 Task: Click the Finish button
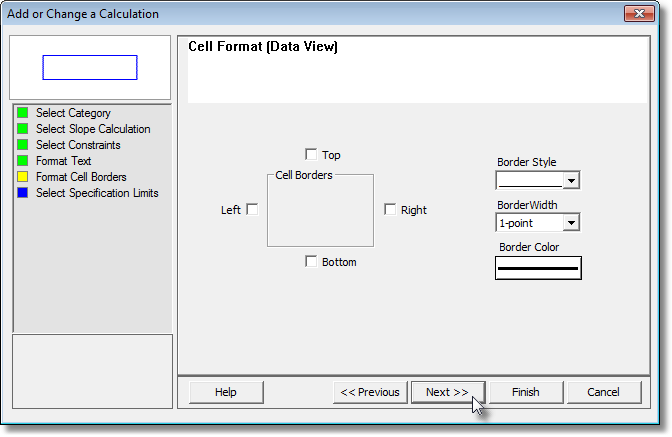tap(526, 392)
